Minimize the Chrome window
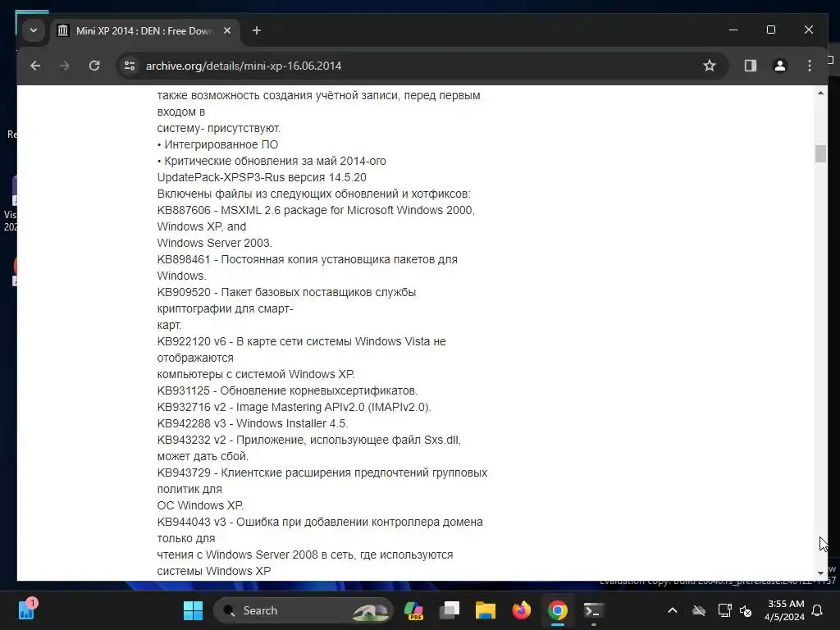The image size is (840, 630). [x=733, y=30]
